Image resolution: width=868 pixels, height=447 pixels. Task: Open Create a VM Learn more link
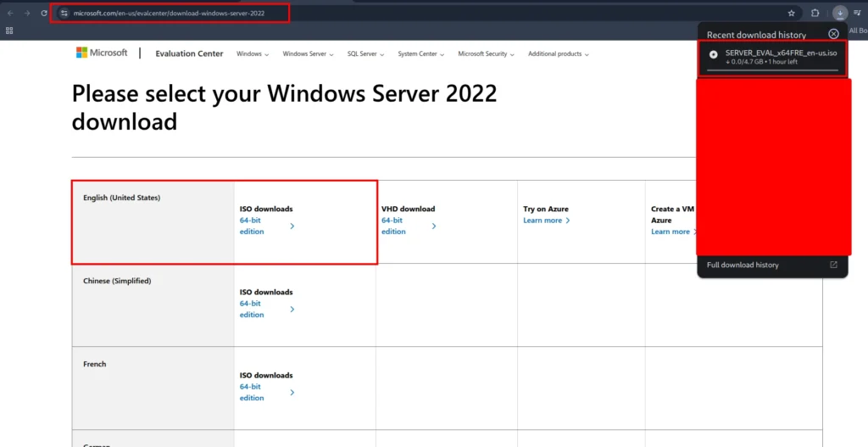tap(674, 232)
